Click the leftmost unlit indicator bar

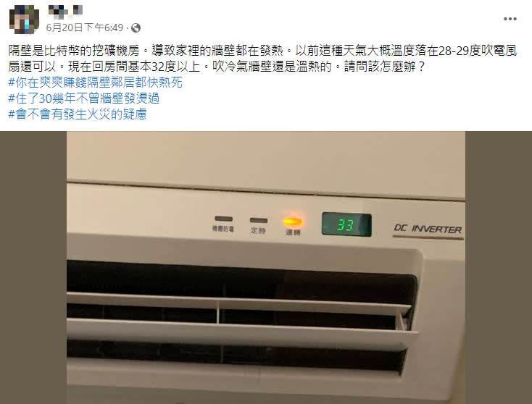[223, 219]
